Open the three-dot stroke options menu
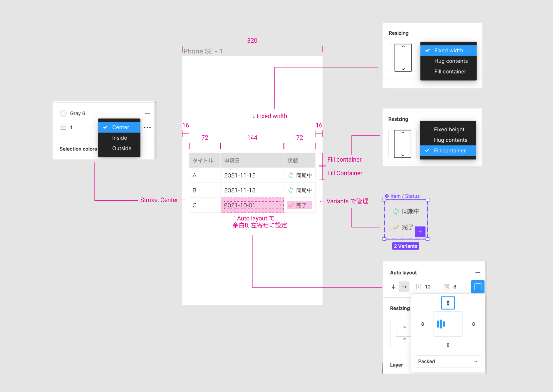 [x=147, y=127]
